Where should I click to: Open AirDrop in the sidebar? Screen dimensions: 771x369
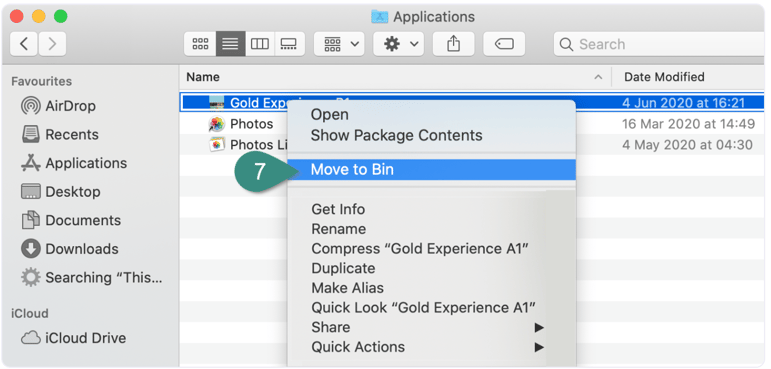click(x=70, y=106)
